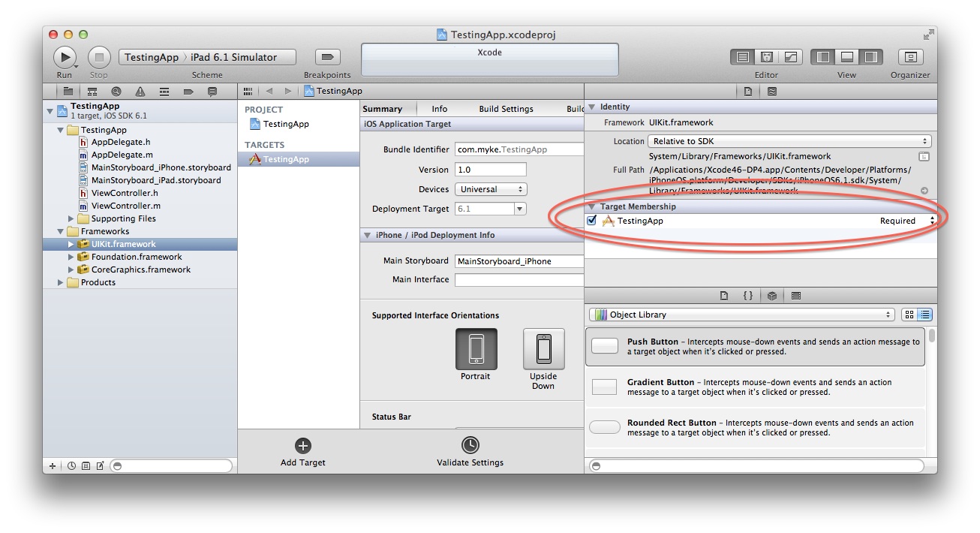This screenshot has height=533, width=980.
Task: Show the File Template library
Action: click(x=724, y=296)
